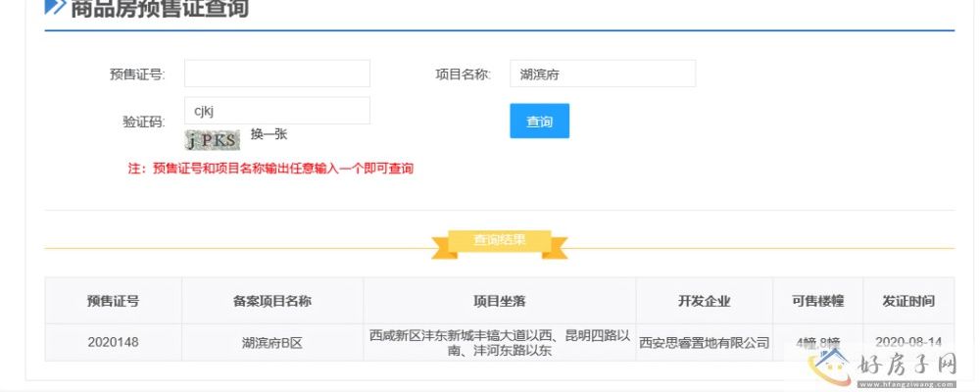
Task: Click the 发证时间 column header
Action: (907, 301)
